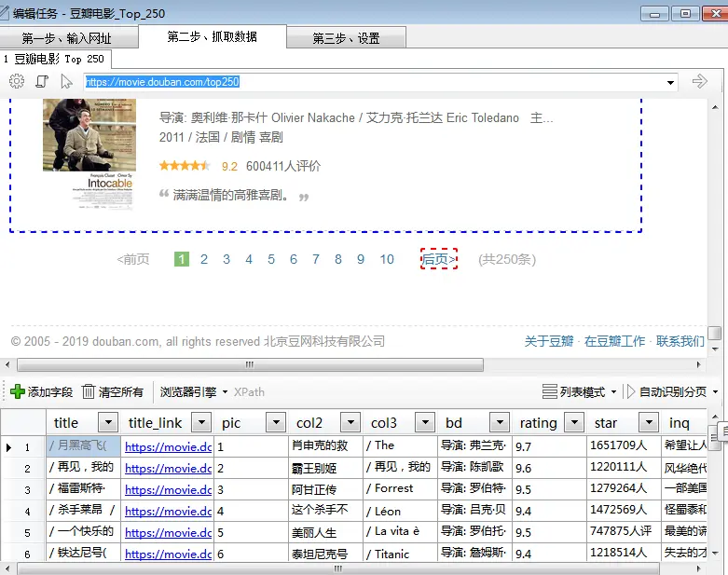Open the pic column dropdown

tap(276, 422)
